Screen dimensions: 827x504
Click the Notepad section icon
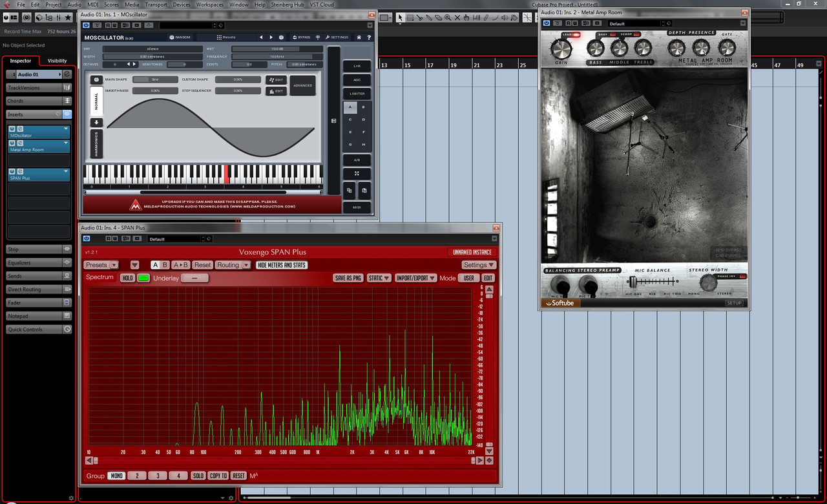(x=67, y=316)
